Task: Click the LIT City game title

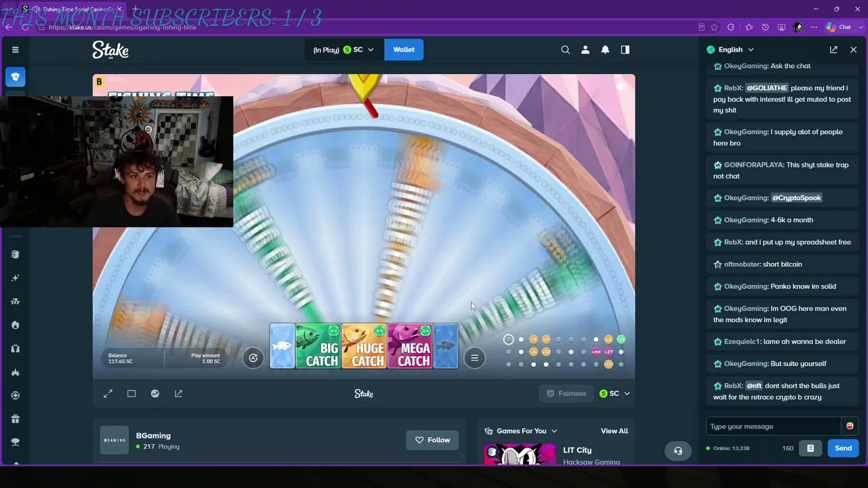Action: [577, 450]
